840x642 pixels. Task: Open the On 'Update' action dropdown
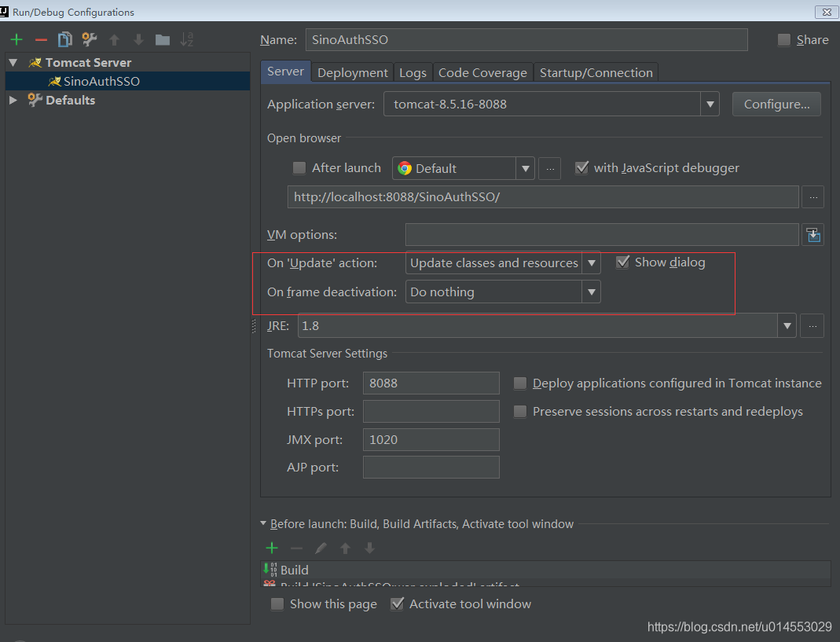[592, 263]
